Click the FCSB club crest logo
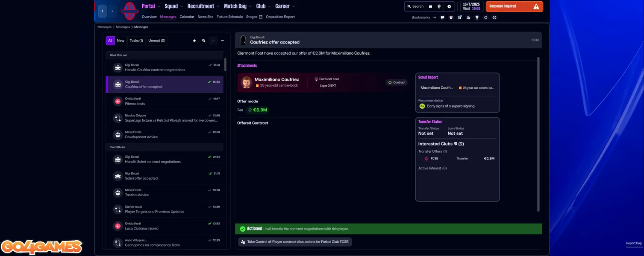The image size is (644, 256). pyautogui.click(x=129, y=11)
